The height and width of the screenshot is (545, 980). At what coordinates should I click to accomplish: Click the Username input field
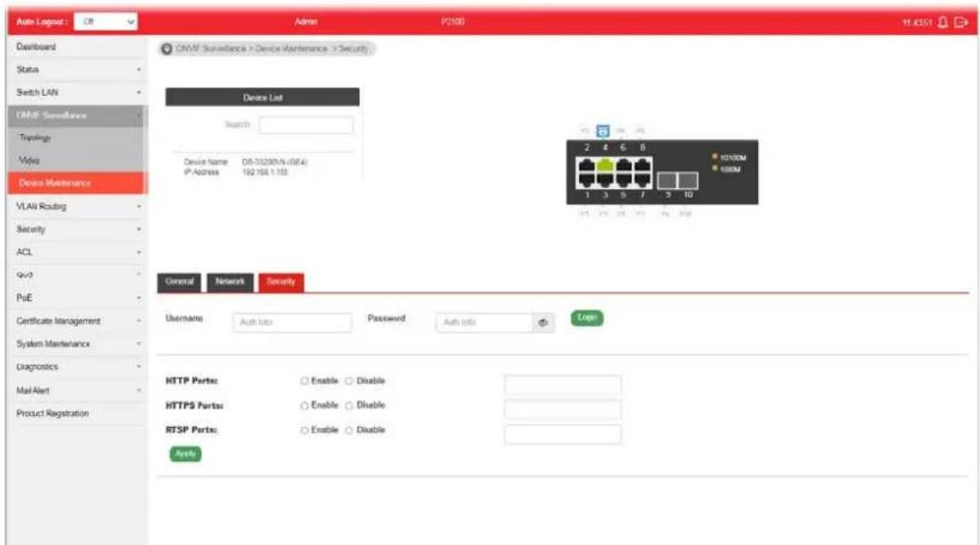[x=292, y=322]
